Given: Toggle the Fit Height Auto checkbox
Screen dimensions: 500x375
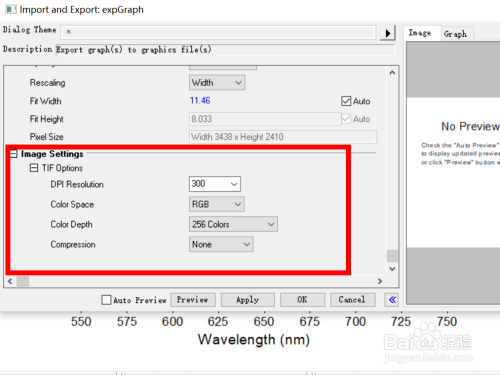Looking at the screenshot, I should click(x=346, y=119).
